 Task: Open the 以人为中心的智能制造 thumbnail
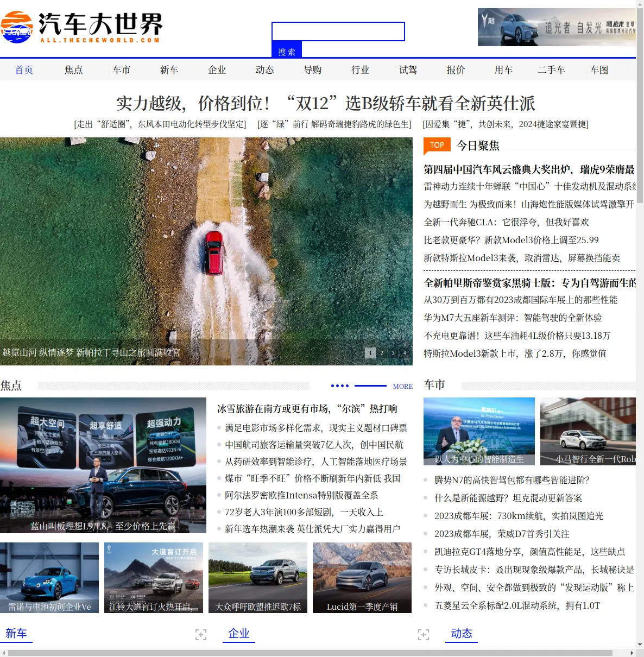[479, 431]
